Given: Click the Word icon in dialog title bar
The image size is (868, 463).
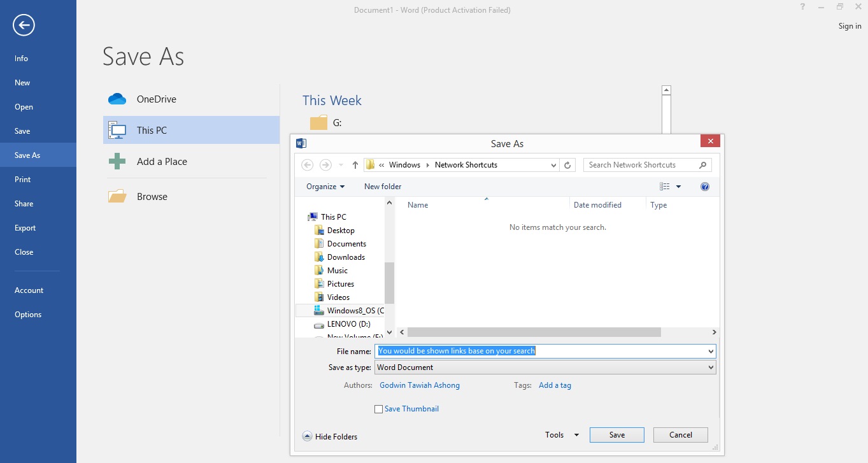Looking at the screenshot, I should click(302, 143).
